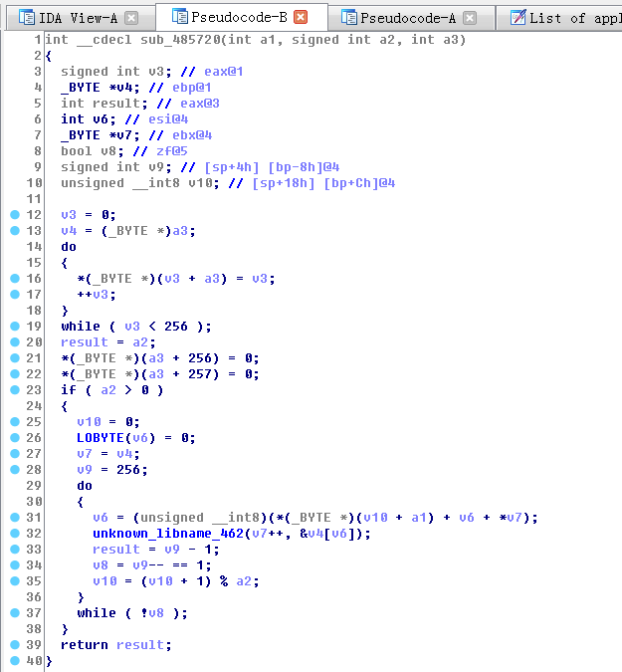This screenshot has height=672, width=622.
Task: Toggle breakpoint dot on line 13
Action: pyautogui.click(x=15, y=231)
